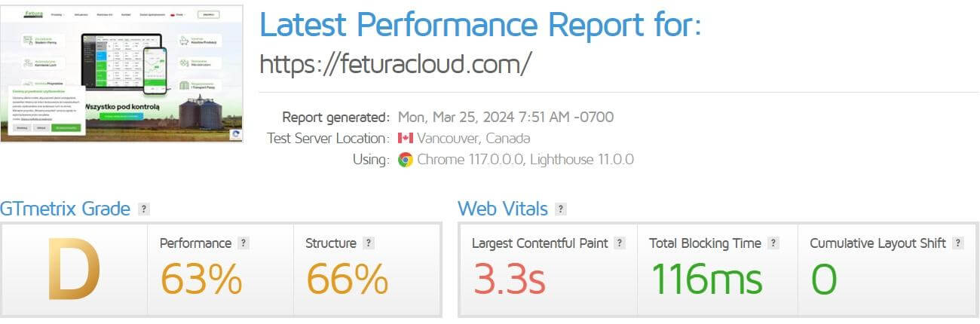The height and width of the screenshot is (324, 980).
Task: Open the Cumulative Layout Shift help icon
Action: (x=958, y=243)
